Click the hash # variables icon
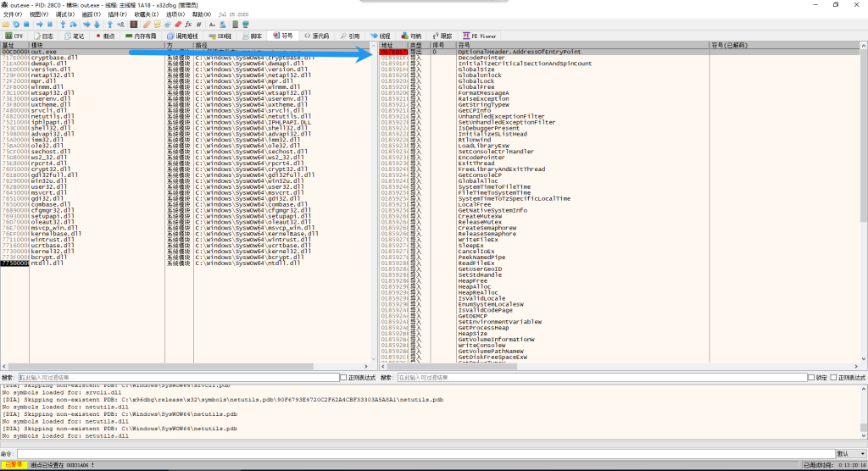This screenshot has width=868, height=471. [198, 25]
